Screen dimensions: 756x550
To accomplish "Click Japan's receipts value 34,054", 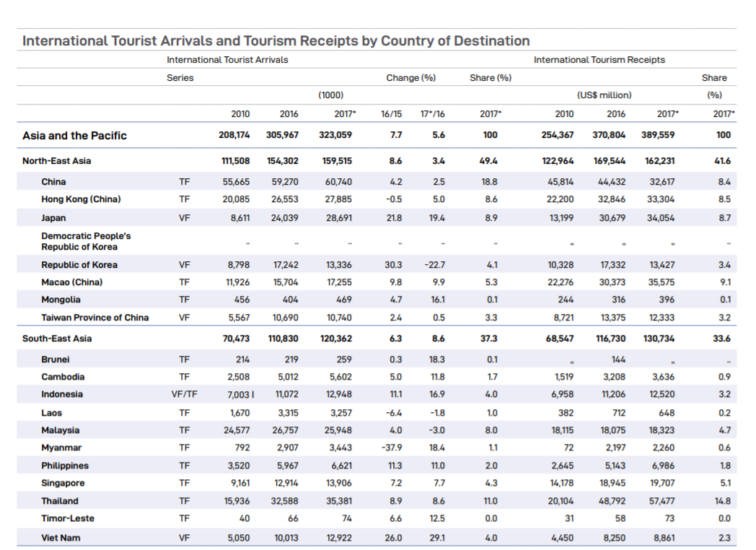I will click(x=661, y=218).
